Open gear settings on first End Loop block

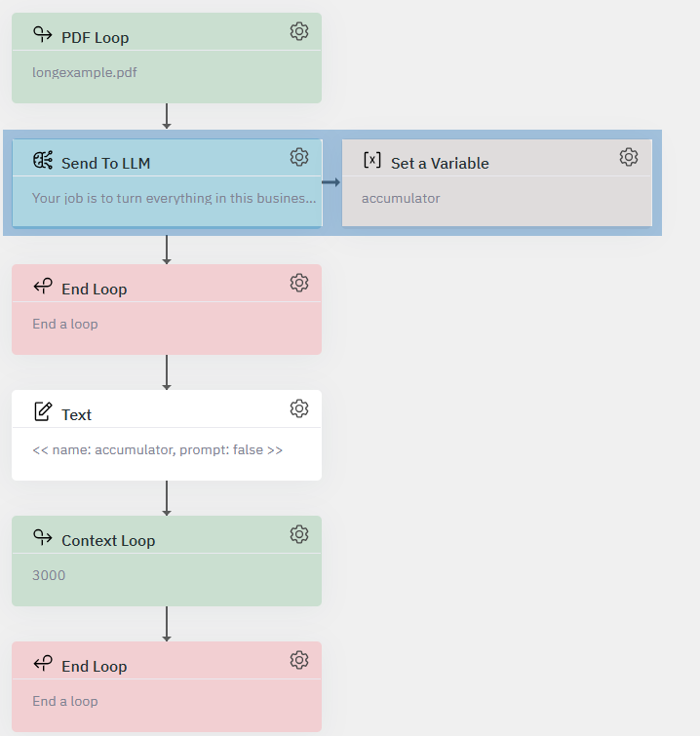click(299, 283)
